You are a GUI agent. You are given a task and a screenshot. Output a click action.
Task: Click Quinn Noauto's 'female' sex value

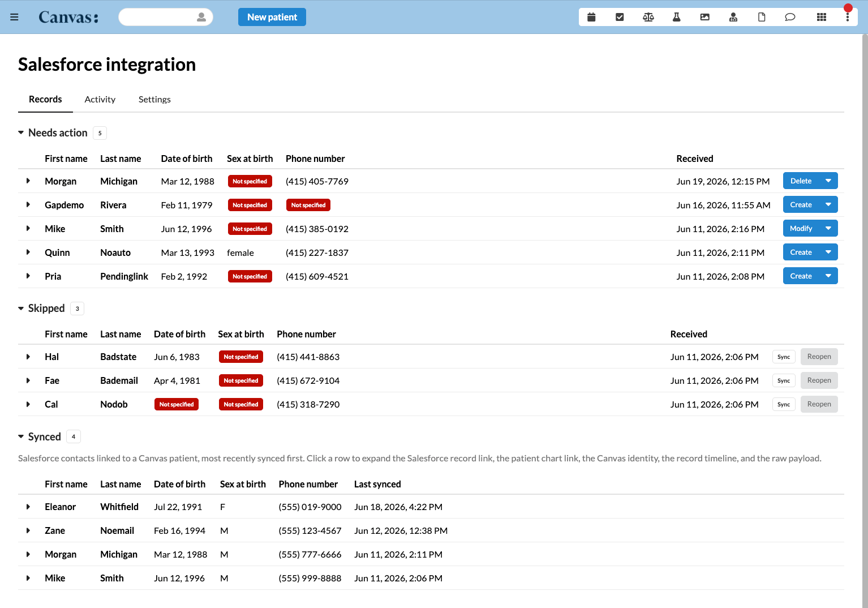click(240, 252)
